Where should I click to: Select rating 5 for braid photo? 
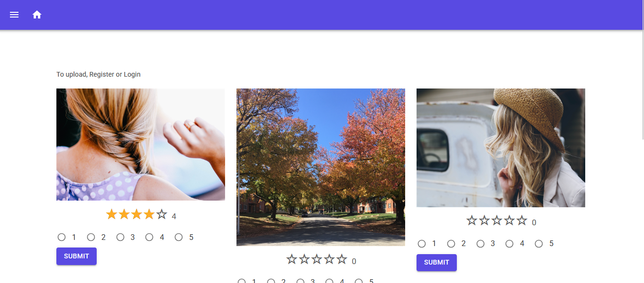point(179,237)
